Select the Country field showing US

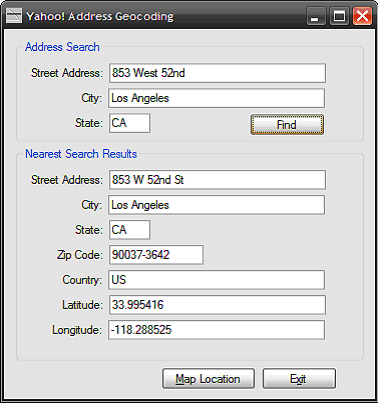(216, 280)
